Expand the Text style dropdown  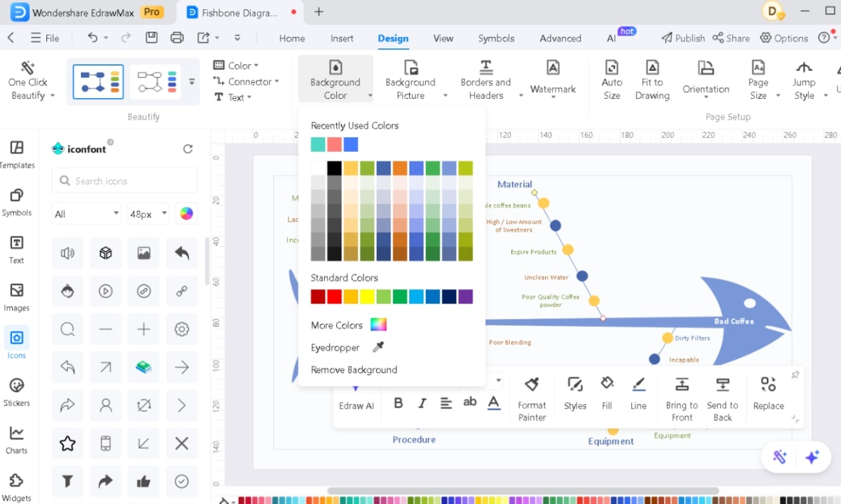(x=233, y=97)
